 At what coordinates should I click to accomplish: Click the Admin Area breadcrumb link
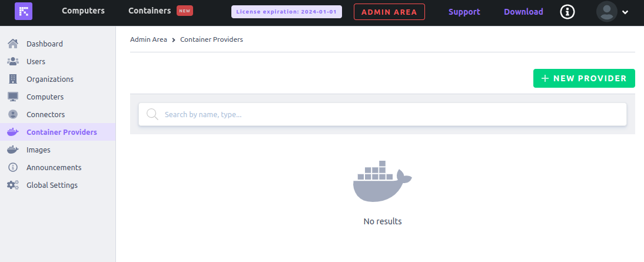point(149,39)
